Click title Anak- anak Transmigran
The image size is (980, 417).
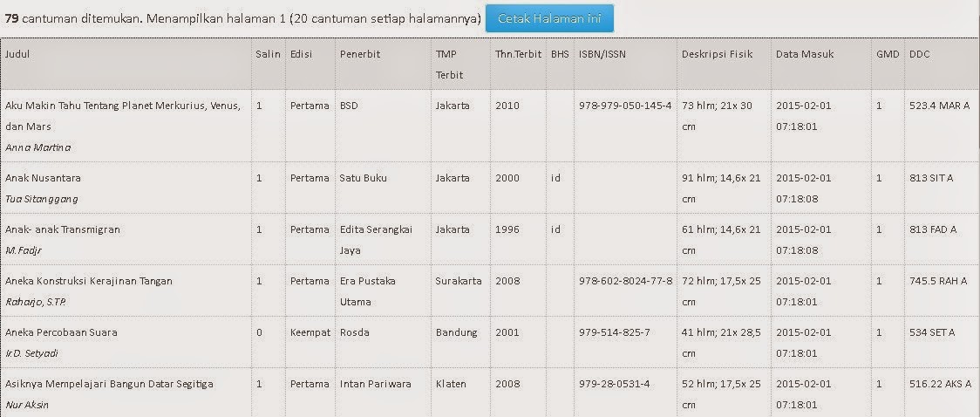tap(63, 229)
